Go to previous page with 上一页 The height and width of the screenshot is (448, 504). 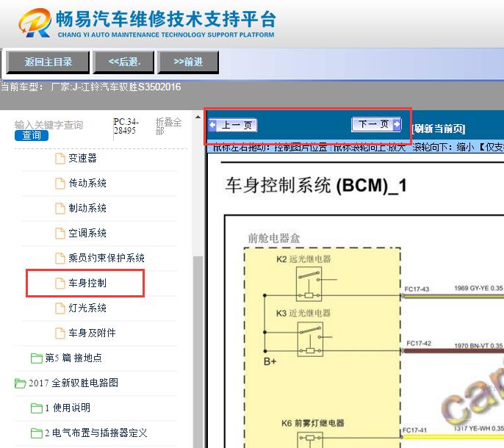point(233,125)
